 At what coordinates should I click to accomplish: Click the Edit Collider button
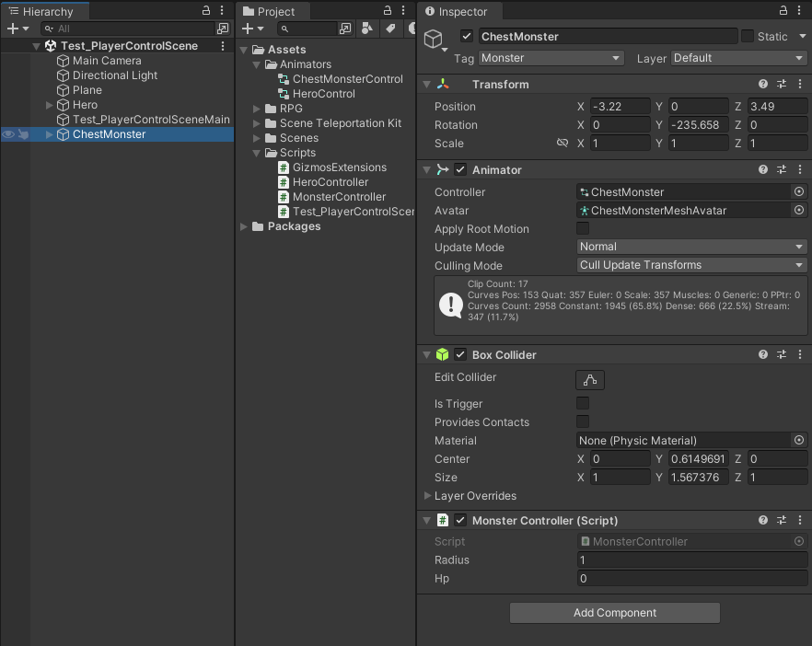coord(590,380)
